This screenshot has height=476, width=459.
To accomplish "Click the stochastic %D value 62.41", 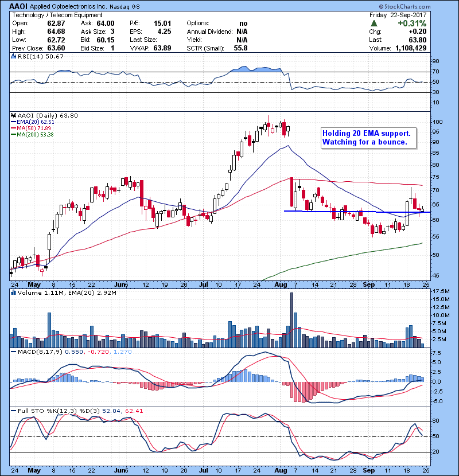I will pos(134,411).
